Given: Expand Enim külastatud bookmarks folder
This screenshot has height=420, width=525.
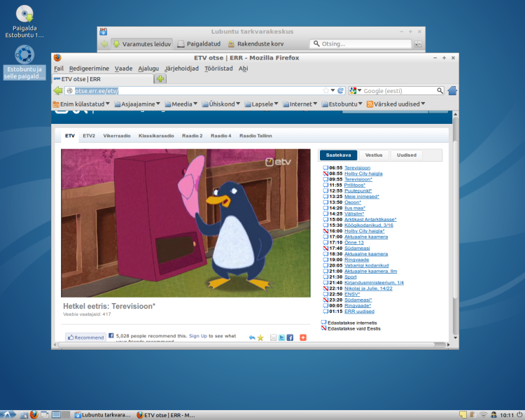Looking at the screenshot, I should pyautogui.click(x=81, y=104).
